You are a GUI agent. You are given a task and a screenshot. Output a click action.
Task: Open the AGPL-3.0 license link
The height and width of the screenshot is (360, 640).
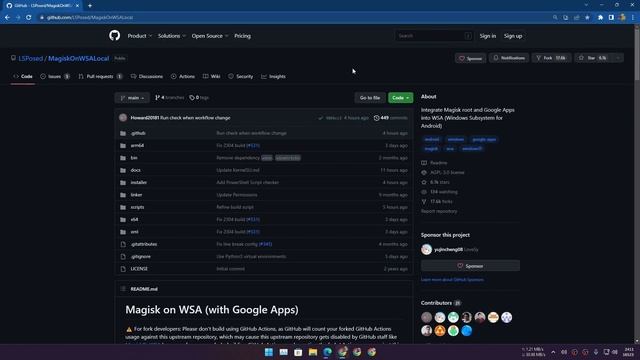point(443,172)
